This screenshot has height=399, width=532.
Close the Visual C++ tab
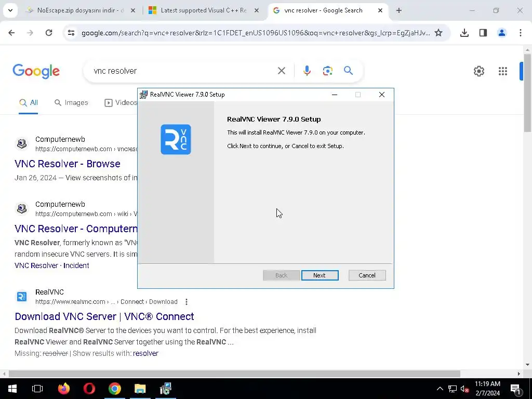coord(257,10)
